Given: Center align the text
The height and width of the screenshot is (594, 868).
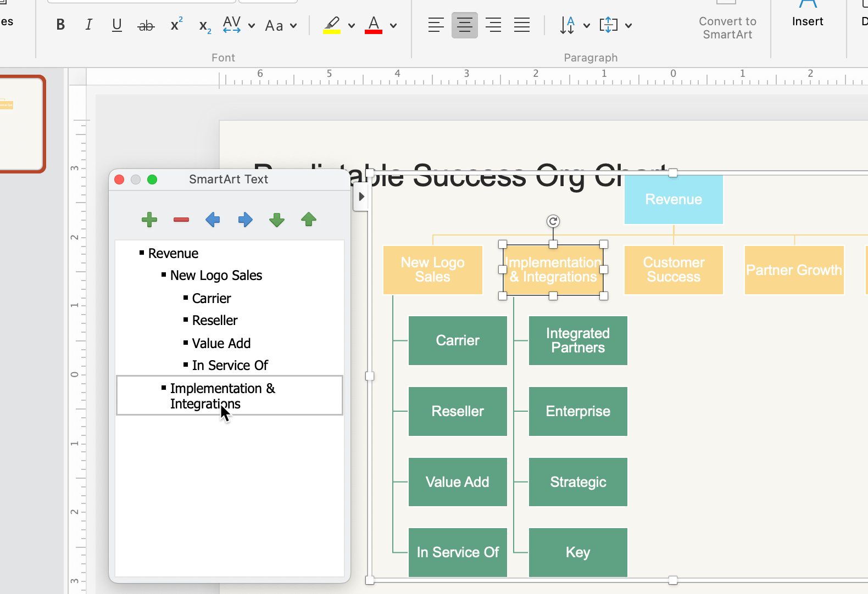Looking at the screenshot, I should (464, 25).
